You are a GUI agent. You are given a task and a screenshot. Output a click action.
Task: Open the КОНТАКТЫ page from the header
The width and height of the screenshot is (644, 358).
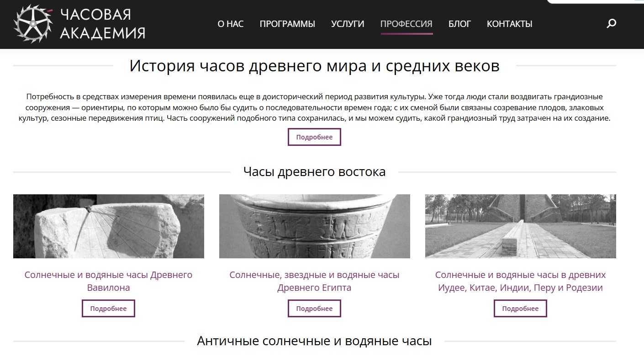(509, 24)
